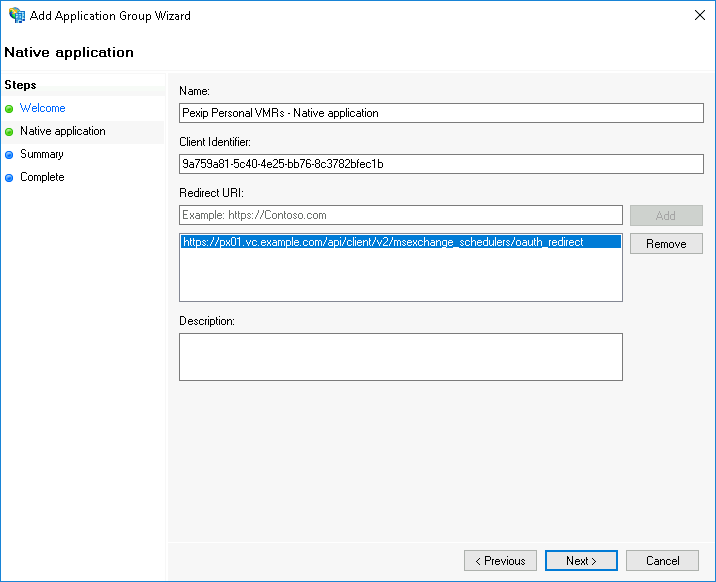Select the Native application step label
The image size is (716, 582).
coord(62,131)
